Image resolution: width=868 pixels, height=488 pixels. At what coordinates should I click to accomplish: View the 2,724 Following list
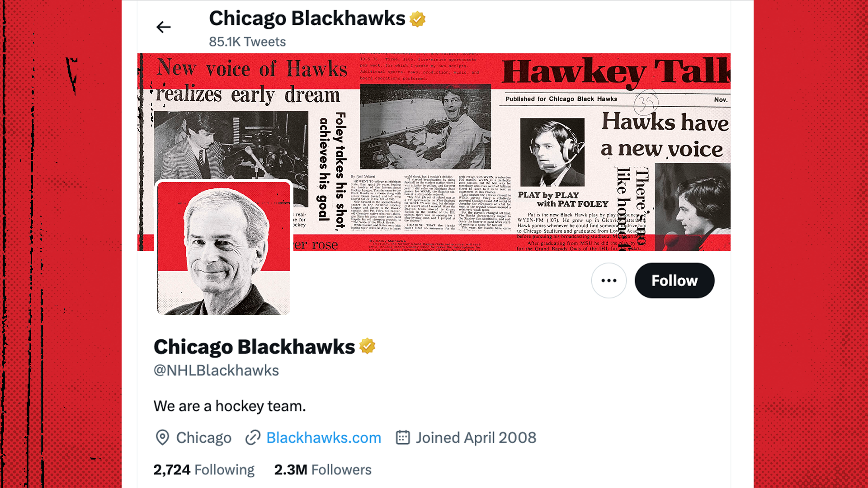point(204,470)
